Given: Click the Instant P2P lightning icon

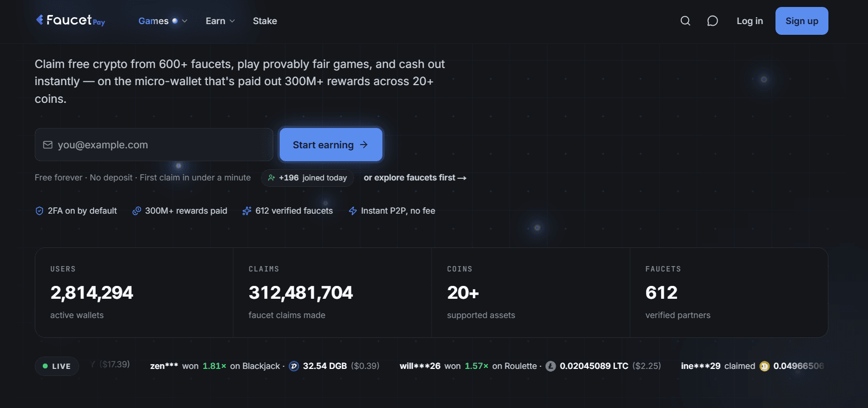Looking at the screenshot, I should [x=352, y=211].
